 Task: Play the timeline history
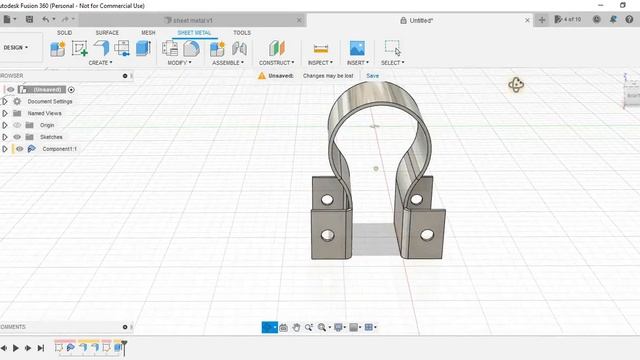pyautogui.click(x=16, y=348)
